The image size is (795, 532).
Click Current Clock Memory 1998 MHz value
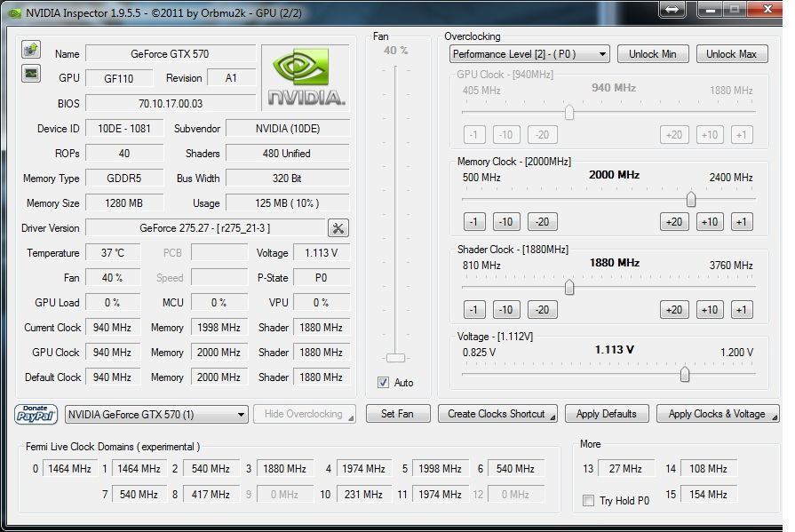[x=219, y=328]
